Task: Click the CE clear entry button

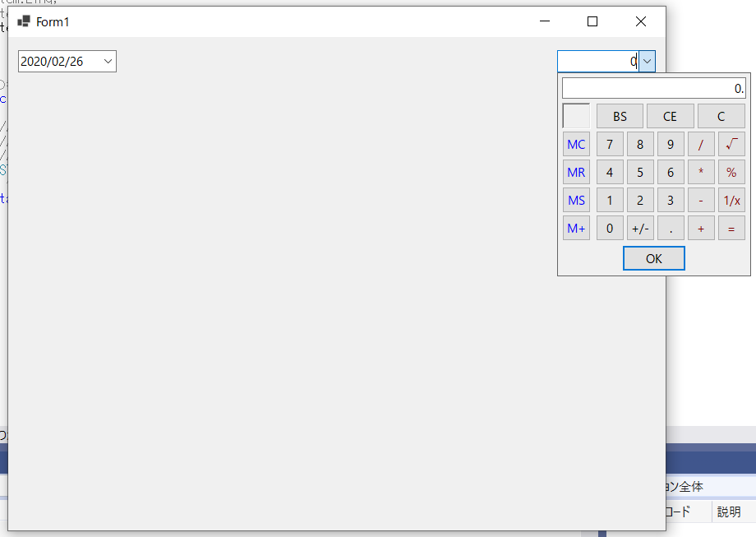Action: [671, 116]
